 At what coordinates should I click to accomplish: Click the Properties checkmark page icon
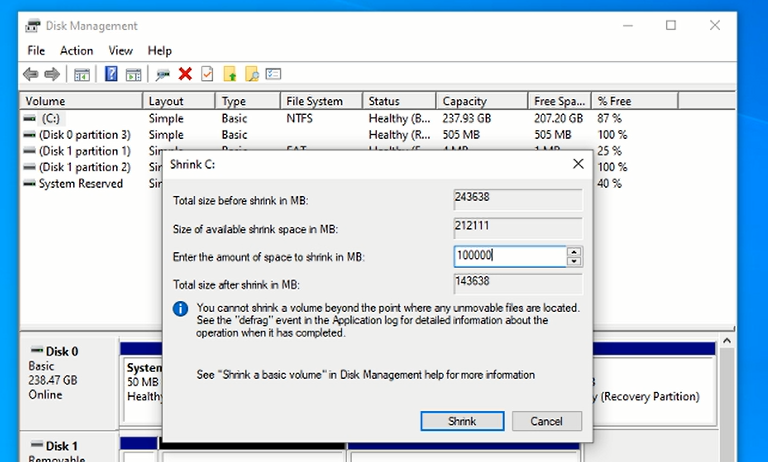tap(207, 74)
